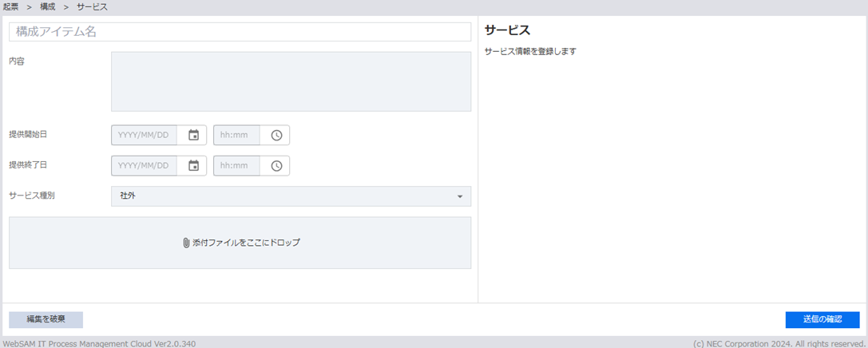
Task: Focus the 提供開始日 date input
Action: pos(144,136)
